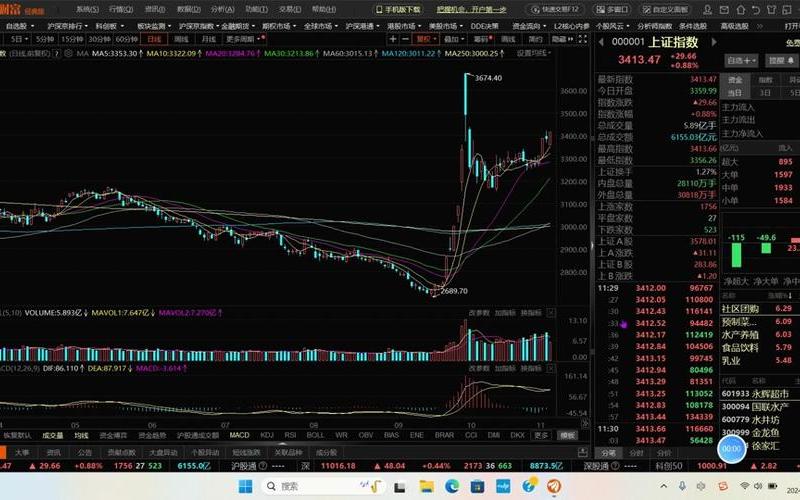
Task: Open 5日 period dropdown
Action: [x=20, y=39]
